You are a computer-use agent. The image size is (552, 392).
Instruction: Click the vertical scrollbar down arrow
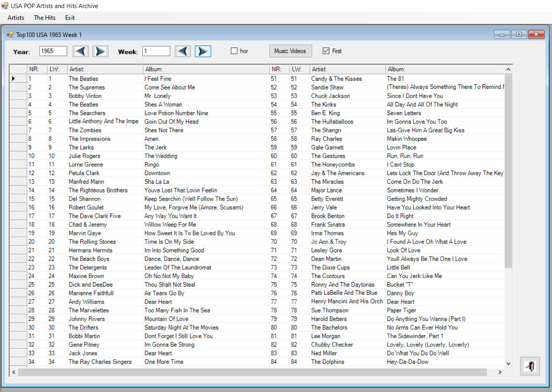point(508,364)
